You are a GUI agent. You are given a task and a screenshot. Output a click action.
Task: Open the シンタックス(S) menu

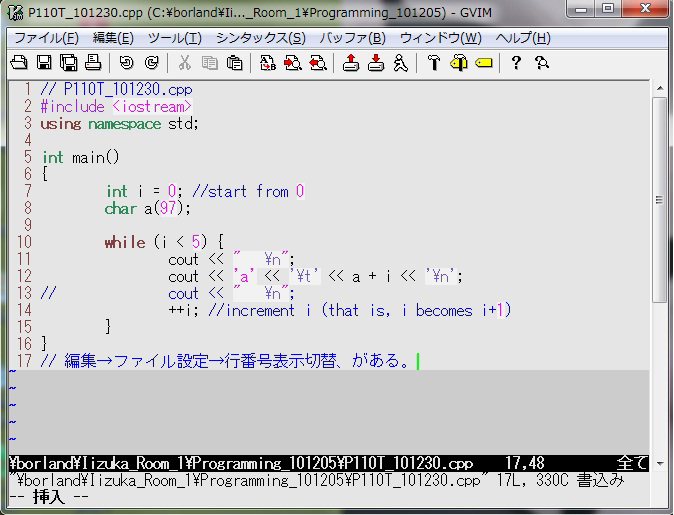pyautogui.click(x=260, y=38)
